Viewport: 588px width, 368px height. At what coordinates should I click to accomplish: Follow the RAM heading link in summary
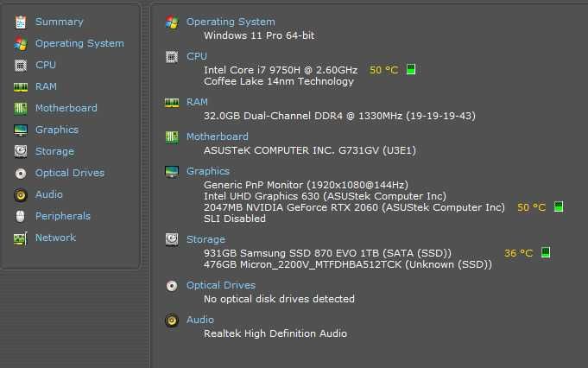[197, 102]
